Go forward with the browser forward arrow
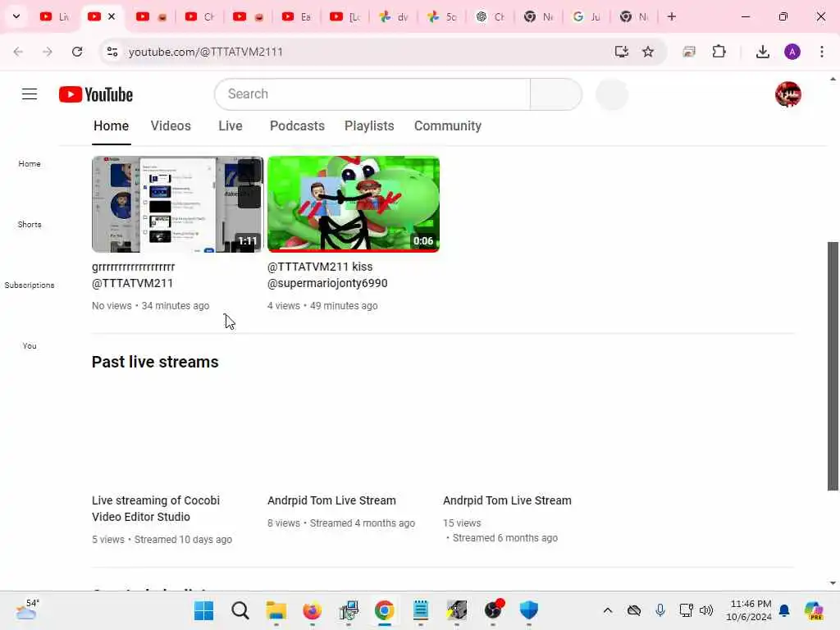The image size is (840, 630). coord(47,52)
